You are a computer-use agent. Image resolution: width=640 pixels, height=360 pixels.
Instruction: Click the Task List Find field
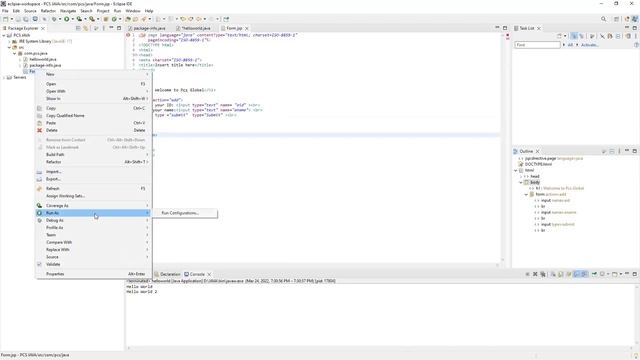coord(537,45)
